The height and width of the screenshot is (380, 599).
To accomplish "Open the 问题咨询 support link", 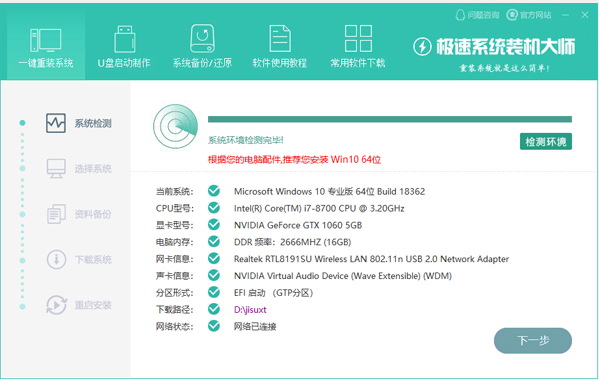I will point(478,15).
